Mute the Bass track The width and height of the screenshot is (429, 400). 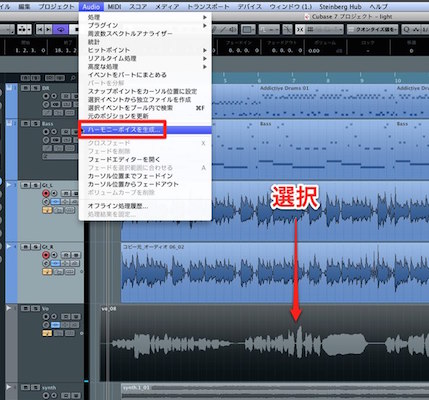26,123
